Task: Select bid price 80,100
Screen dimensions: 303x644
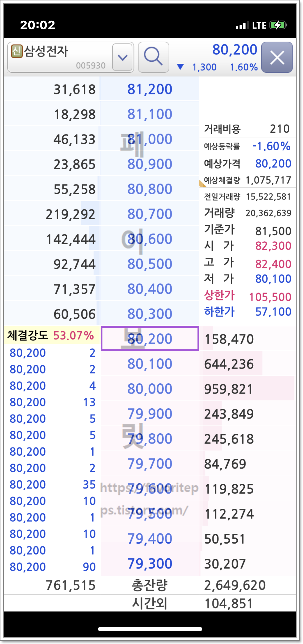Action: pos(150,364)
